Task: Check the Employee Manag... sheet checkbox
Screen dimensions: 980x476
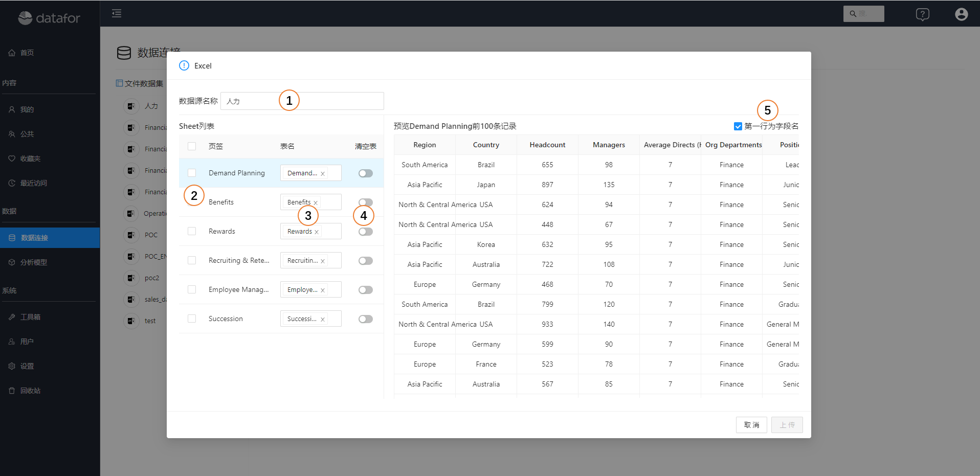Action: (x=192, y=289)
